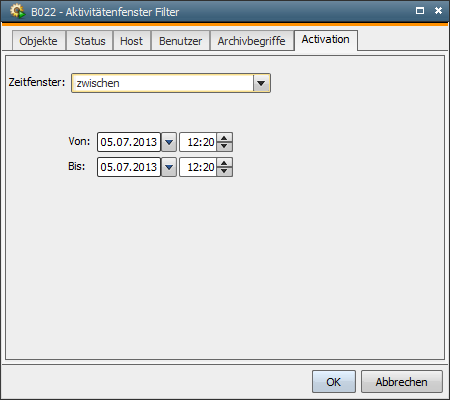Increase the Von time with up arrow

pyautogui.click(x=224, y=138)
